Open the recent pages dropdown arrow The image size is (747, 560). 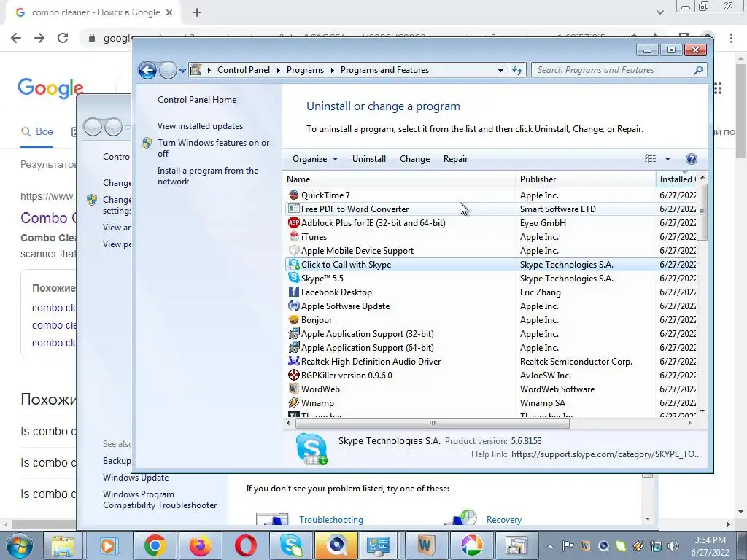[x=182, y=71]
